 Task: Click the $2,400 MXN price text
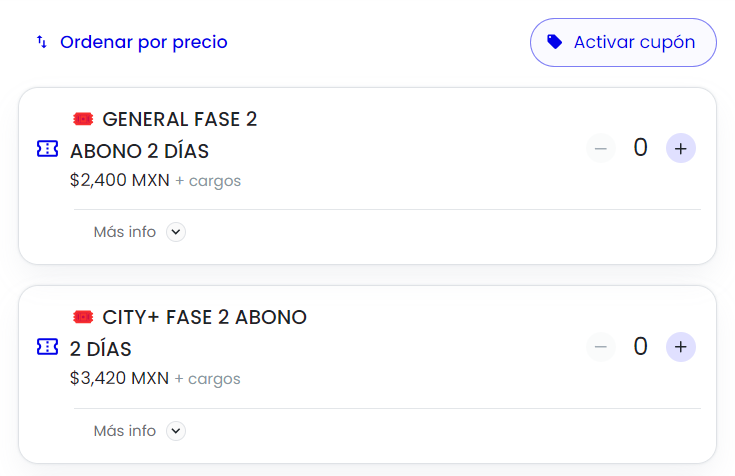click(120, 181)
